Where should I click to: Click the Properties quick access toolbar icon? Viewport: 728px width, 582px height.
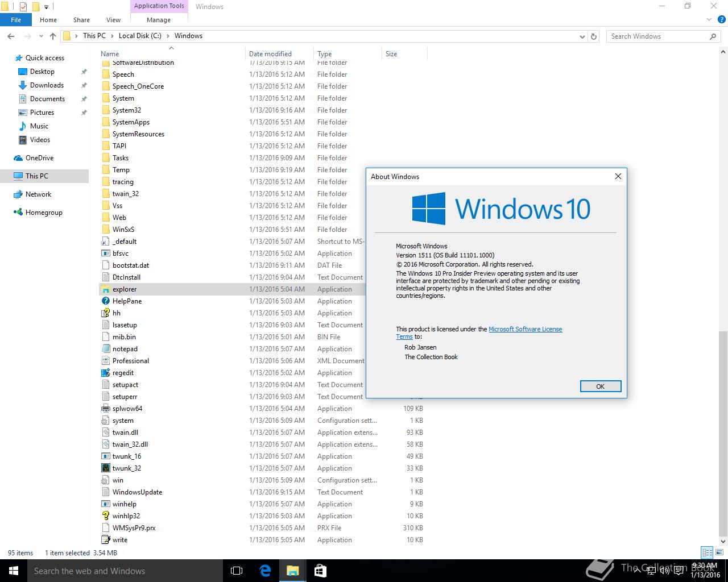(23, 7)
